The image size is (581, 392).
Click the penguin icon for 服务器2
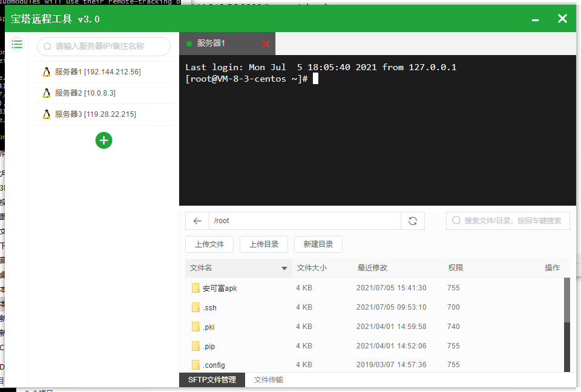click(47, 93)
